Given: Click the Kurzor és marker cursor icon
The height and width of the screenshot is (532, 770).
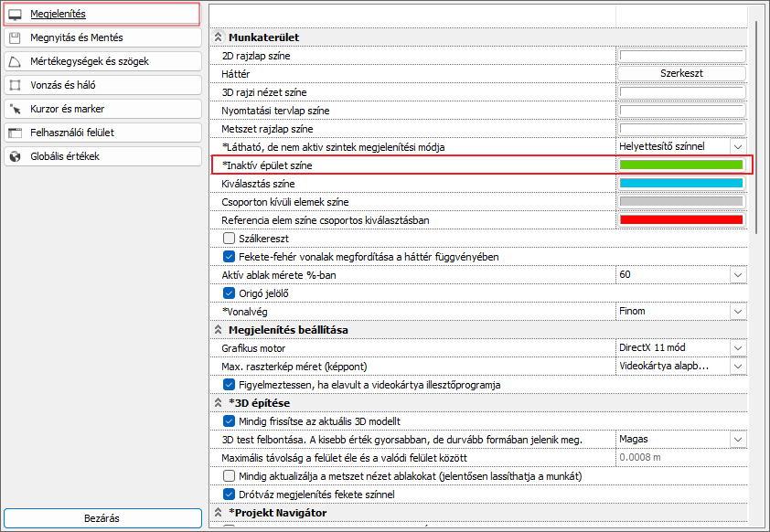Looking at the screenshot, I should (15, 109).
